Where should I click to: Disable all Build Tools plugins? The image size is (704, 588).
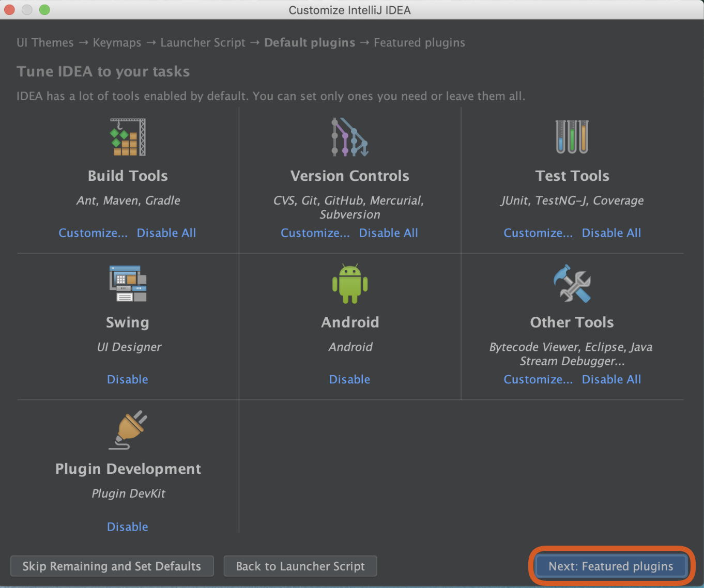coord(166,233)
